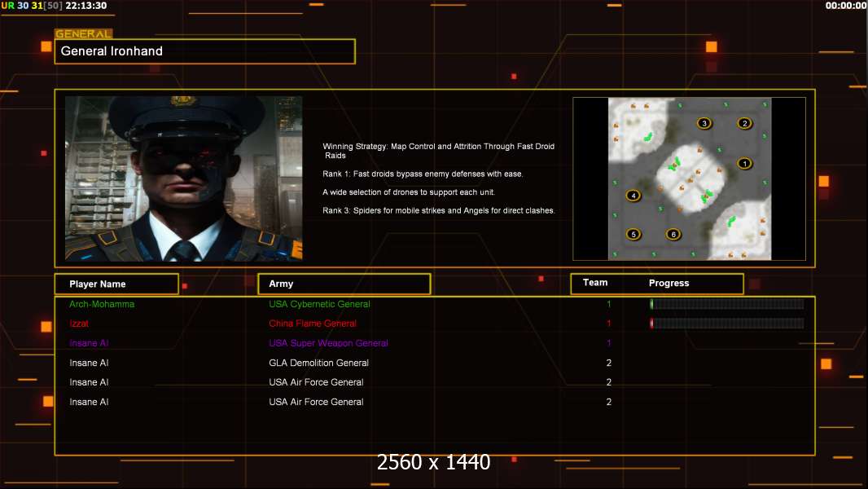Click the GENERAL label tag

pyautogui.click(x=84, y=33)
